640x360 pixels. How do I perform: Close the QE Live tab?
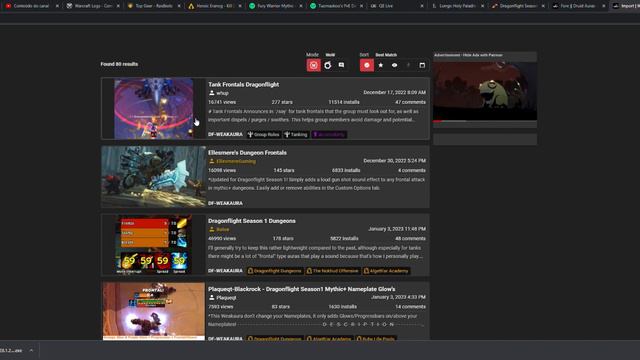point(422,6)
